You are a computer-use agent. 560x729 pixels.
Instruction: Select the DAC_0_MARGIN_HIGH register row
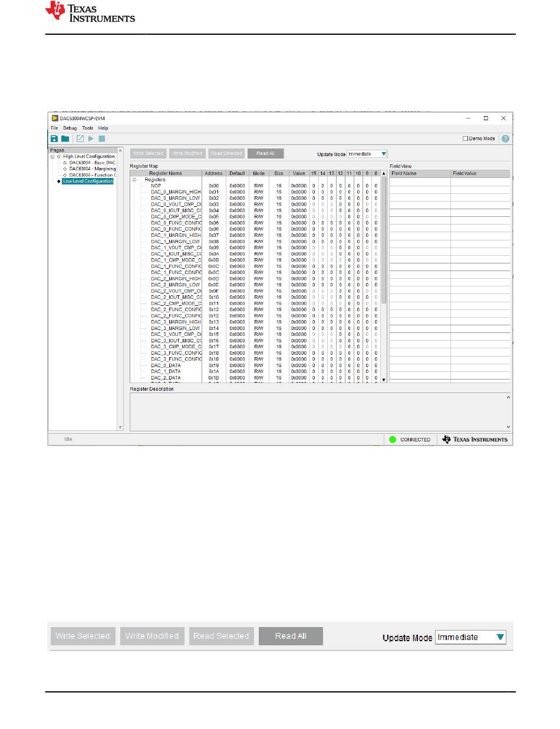[x=176, y=192]
